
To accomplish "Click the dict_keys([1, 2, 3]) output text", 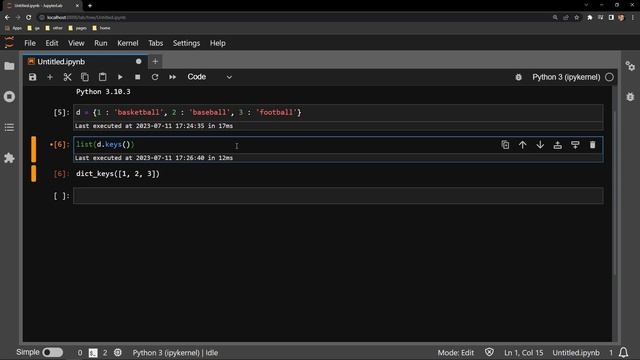I will 118,174.
